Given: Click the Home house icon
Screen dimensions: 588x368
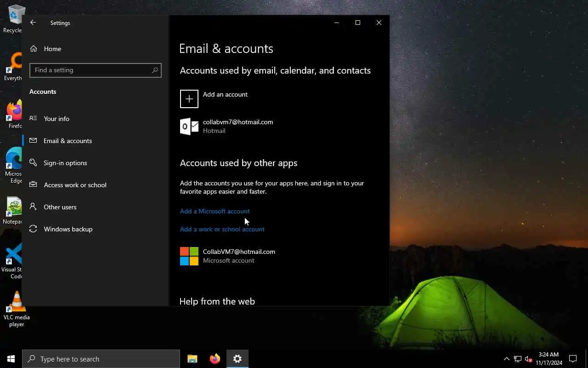Looking at the screenshot, I should tap(34, 49).
